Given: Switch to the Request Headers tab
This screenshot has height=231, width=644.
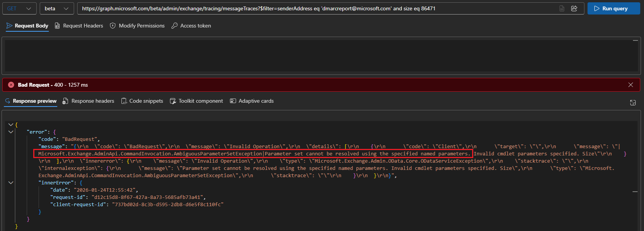Looking at the screenshot, I should click(79, 26).
